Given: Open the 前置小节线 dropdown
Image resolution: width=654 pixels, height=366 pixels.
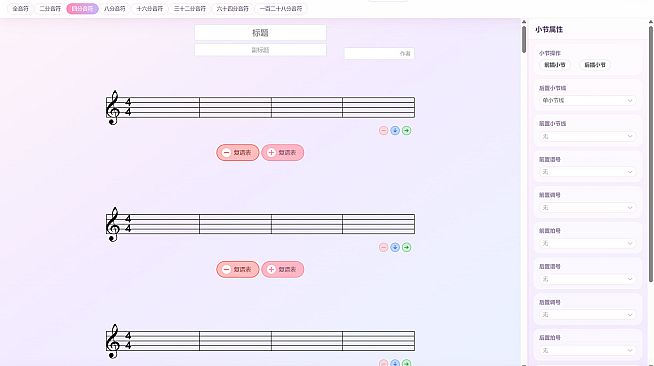Looking at the screenshot, I should click(587, 136).
